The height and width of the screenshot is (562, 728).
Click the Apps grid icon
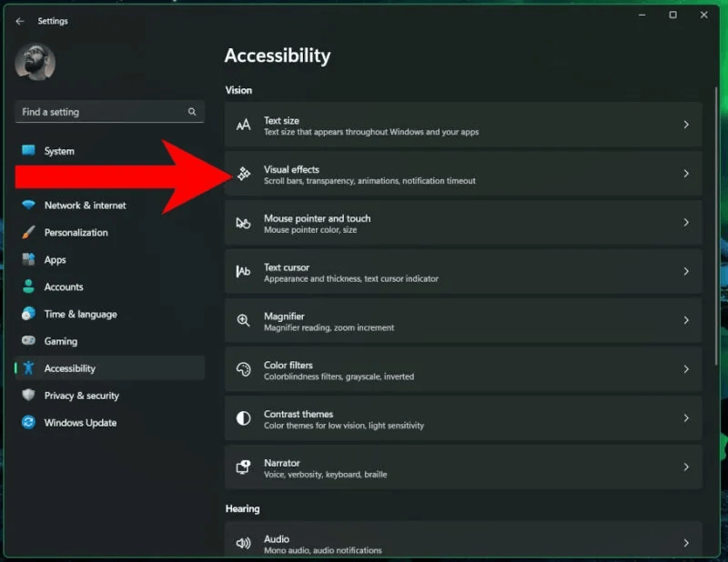point(28,259)
